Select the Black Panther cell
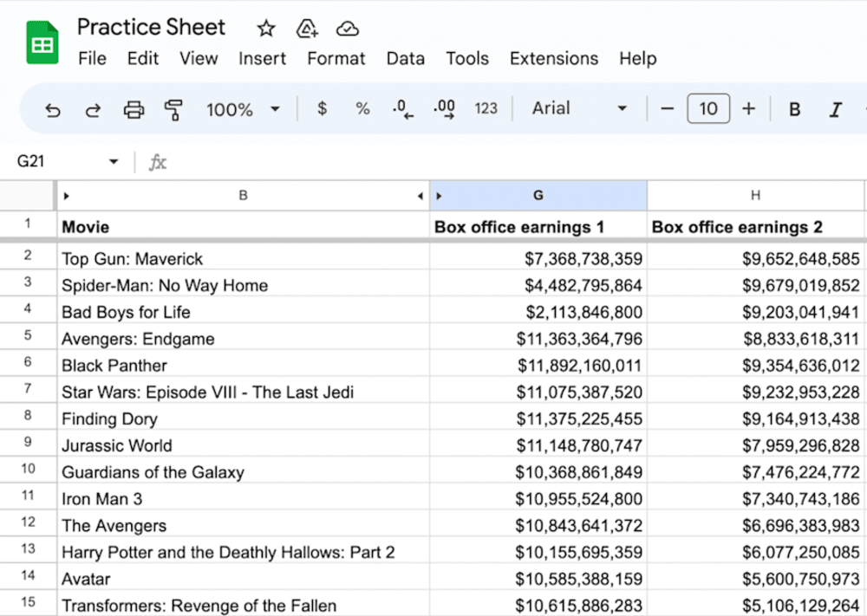Viewport: 867px width, 616px height. 244,365
